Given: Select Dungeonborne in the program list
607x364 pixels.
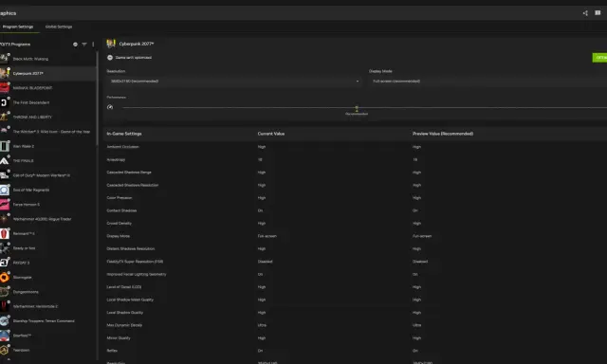Looking at the screenshot, I should click(48, 292).
